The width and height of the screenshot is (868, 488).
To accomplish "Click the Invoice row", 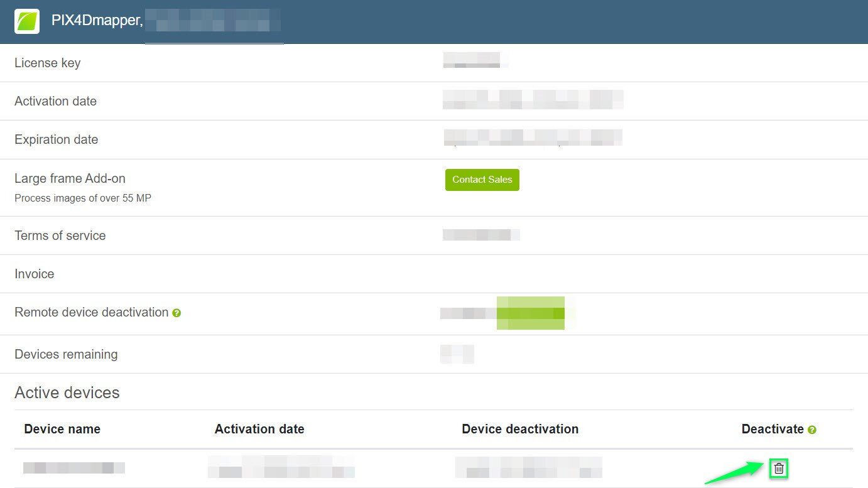I will 34,274.
